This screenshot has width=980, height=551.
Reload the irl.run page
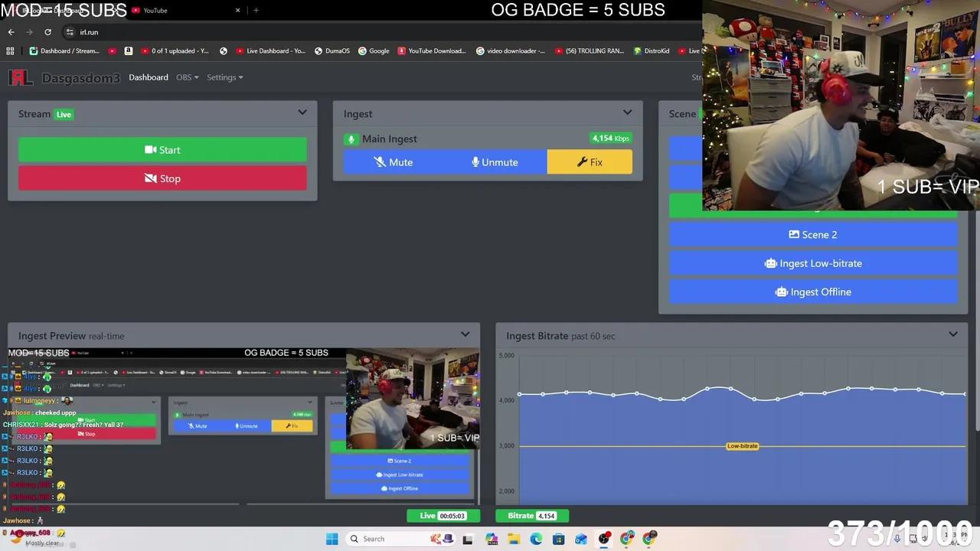coord(47,32)
